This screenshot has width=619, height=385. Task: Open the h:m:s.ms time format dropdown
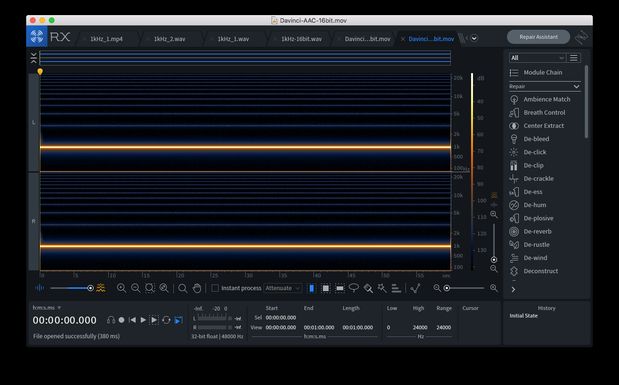point(47,308)
